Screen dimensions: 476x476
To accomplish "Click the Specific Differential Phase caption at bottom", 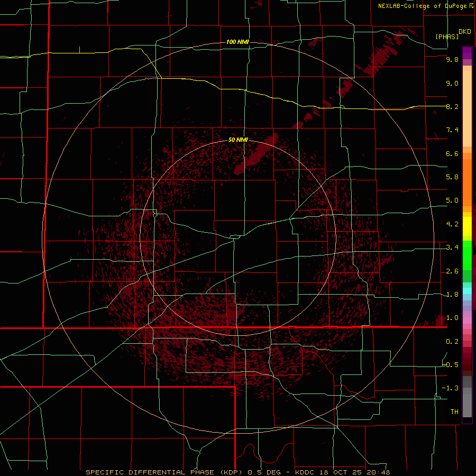I will [237, 472].
